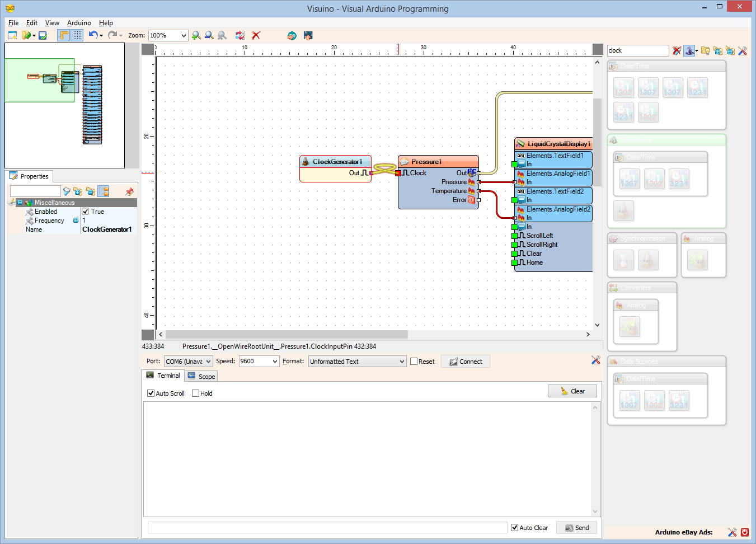Viewport: 756px width, 544px height.
Task: Click the red X delete icon
Action: (x=256, y=35)
